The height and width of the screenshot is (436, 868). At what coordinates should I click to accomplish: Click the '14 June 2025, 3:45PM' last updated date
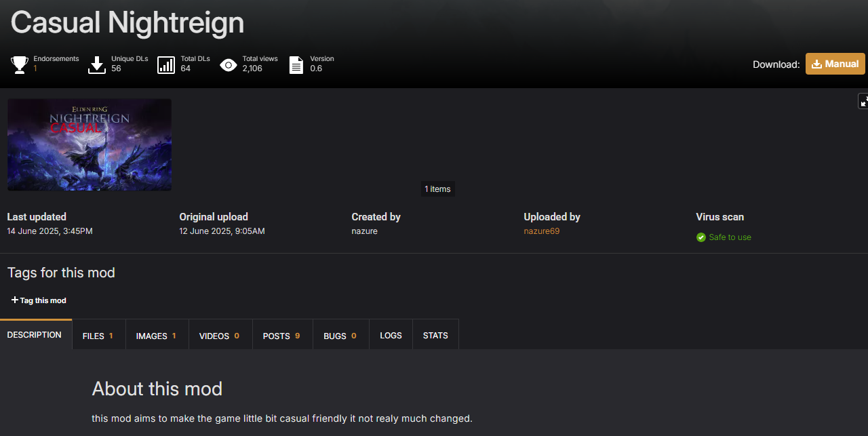point(50,231)
